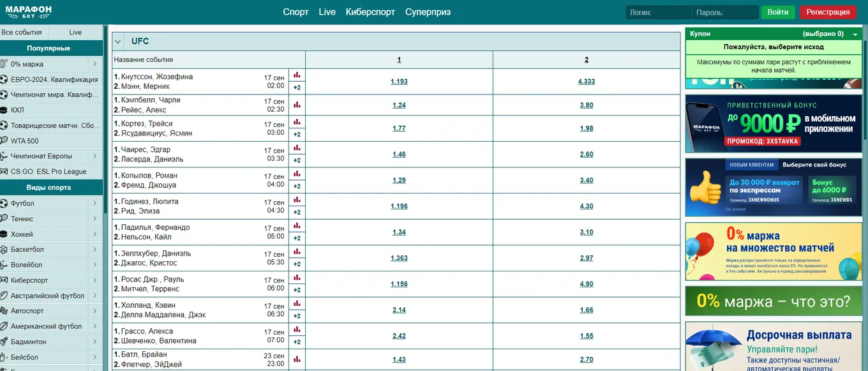Click the Регистрация button
Viewport: 868px width, 371px height.
828,12
